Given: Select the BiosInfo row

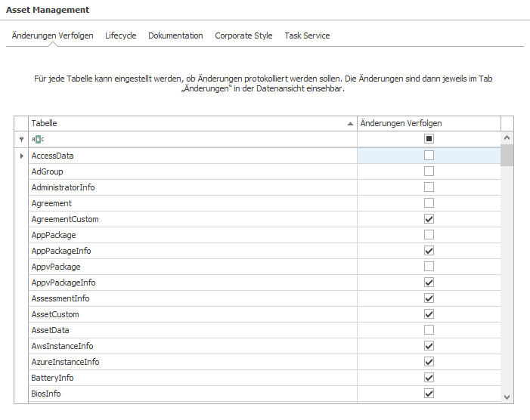Looking at the screenshot, I should pyautogui.click(x=265, y=394).
